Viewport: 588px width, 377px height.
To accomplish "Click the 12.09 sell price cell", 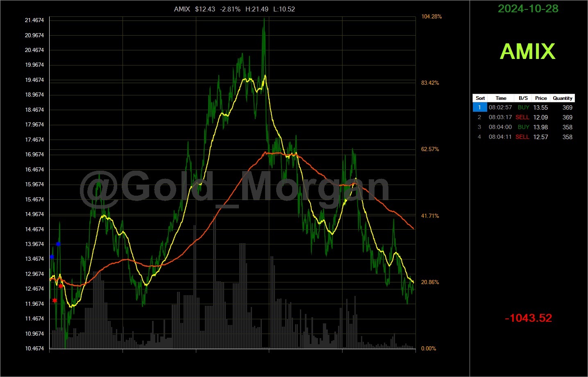I will (x=540, y=117).
